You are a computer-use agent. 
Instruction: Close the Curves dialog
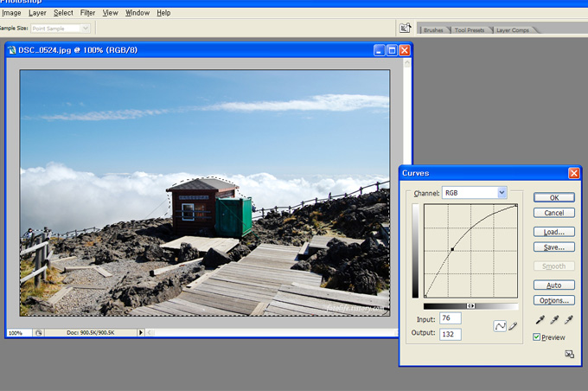574,173
